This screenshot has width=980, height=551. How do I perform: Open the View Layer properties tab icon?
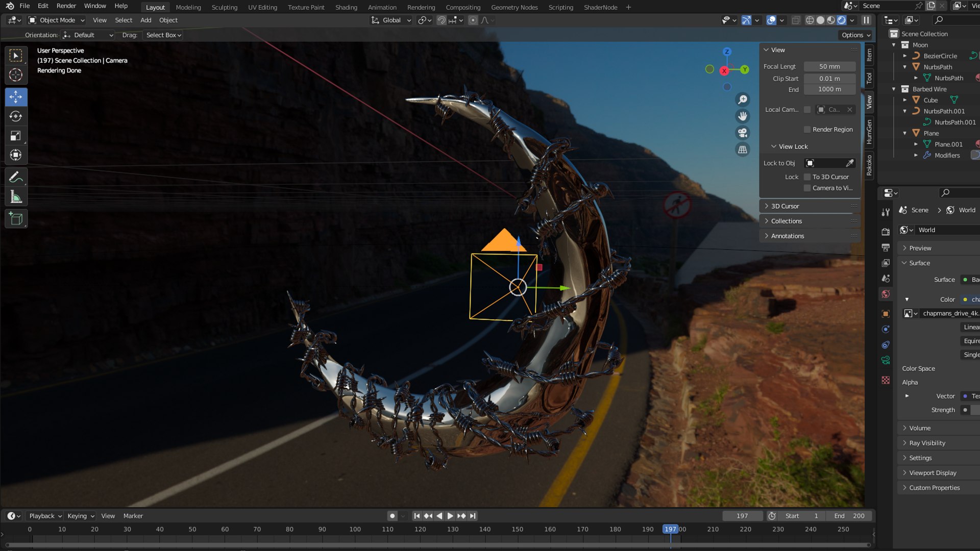click(x=886, y=263)
